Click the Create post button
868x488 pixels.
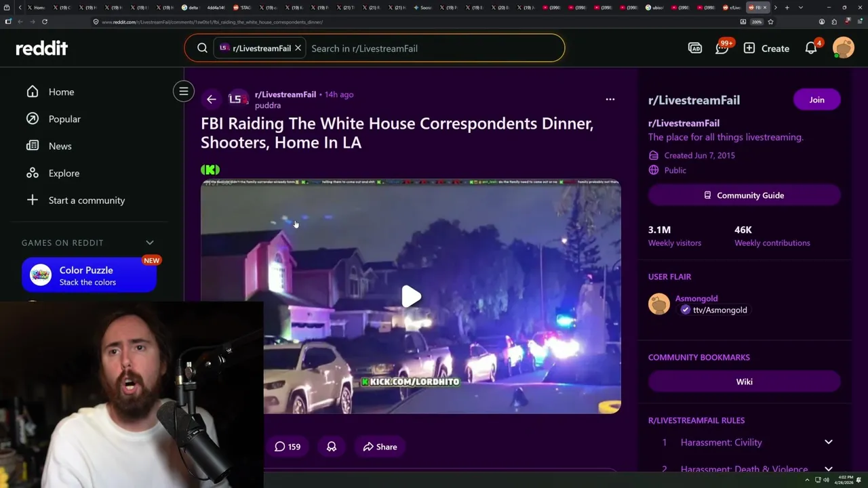[x=766, y=48]
